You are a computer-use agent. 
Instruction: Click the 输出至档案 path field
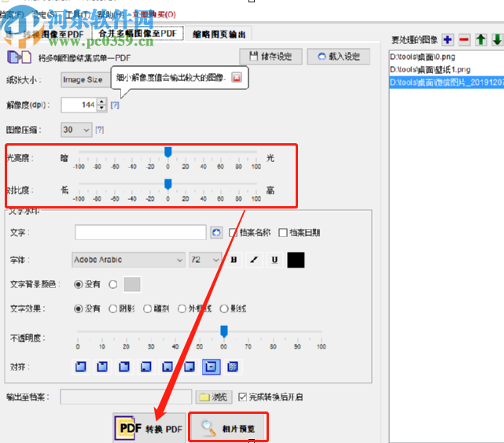tap(126, 397)
